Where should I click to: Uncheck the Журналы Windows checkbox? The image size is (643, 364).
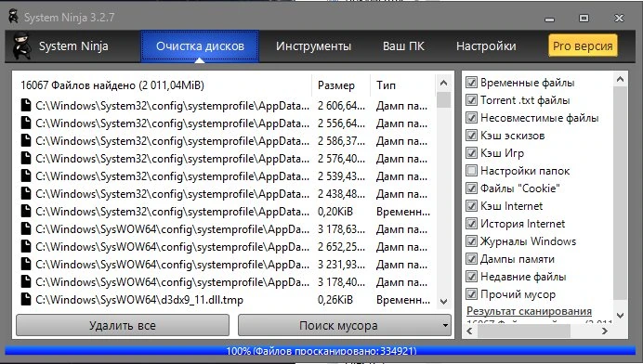[x=472, y=241]
